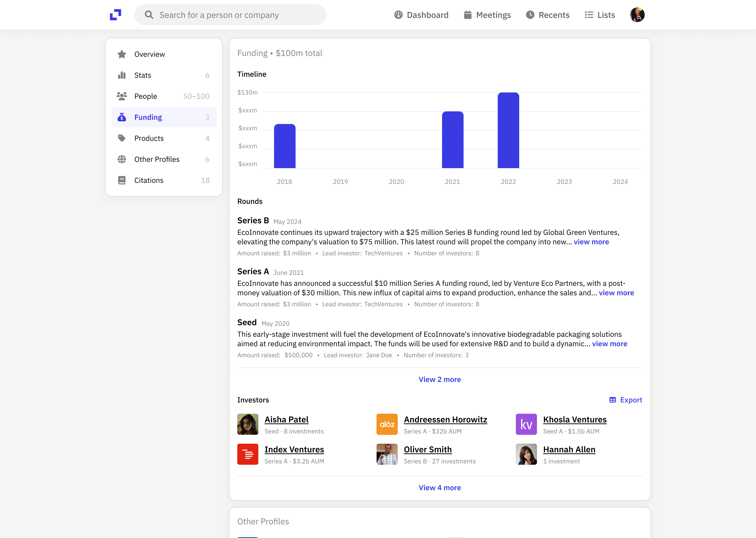Focus the person or company search field
The height and width of the screenshot is (538, 756).
pos(232,15)
